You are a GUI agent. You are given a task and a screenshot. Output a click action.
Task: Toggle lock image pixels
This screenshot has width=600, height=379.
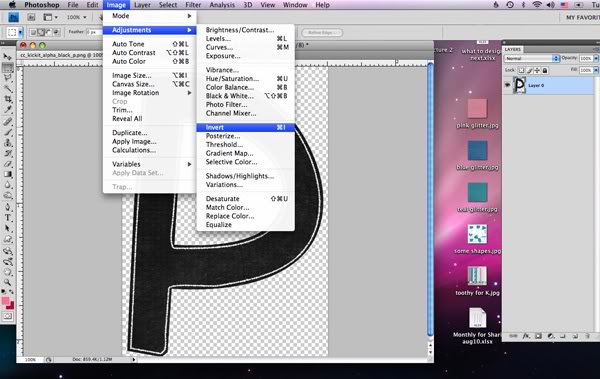529,70
